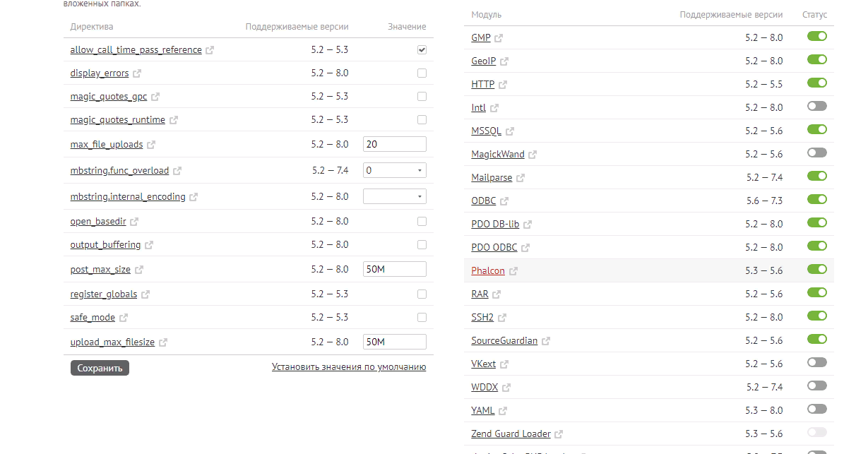Disable the Phalcon module switch
Viewport: 868px width, 454px height.
[817, 269]
